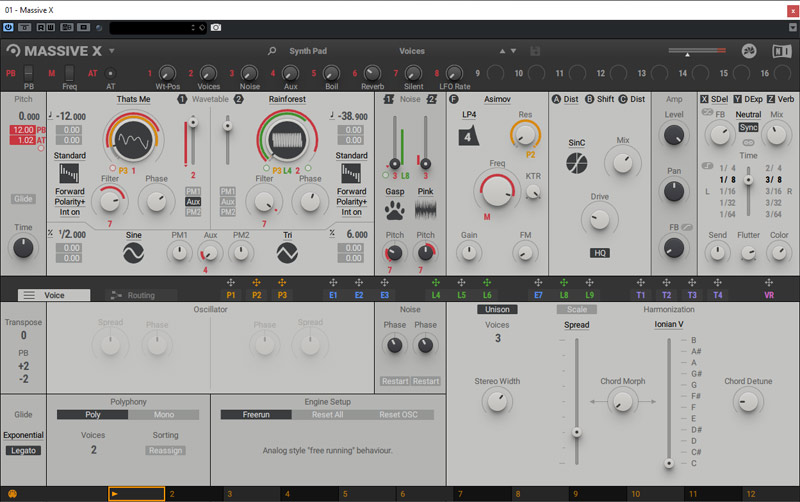Click the SinC distortion shape icon
The image size is (800, 502).
coord(577,161)
